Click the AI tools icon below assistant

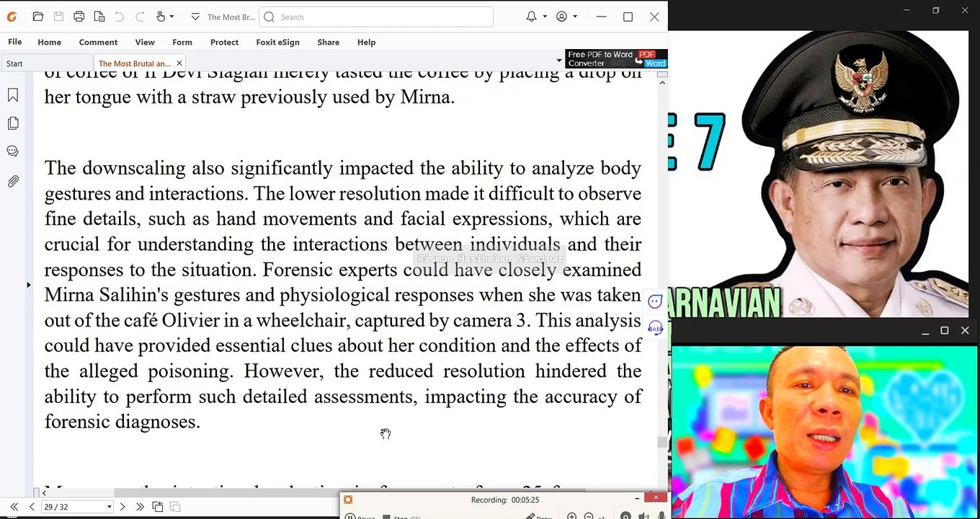[655, 328]
